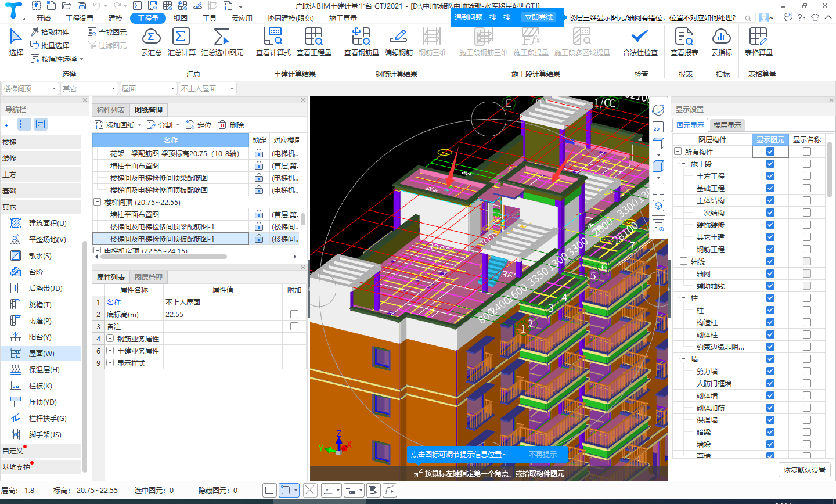Collapse the 施工段 tree node
836x504 pixels.
(683, 164)
